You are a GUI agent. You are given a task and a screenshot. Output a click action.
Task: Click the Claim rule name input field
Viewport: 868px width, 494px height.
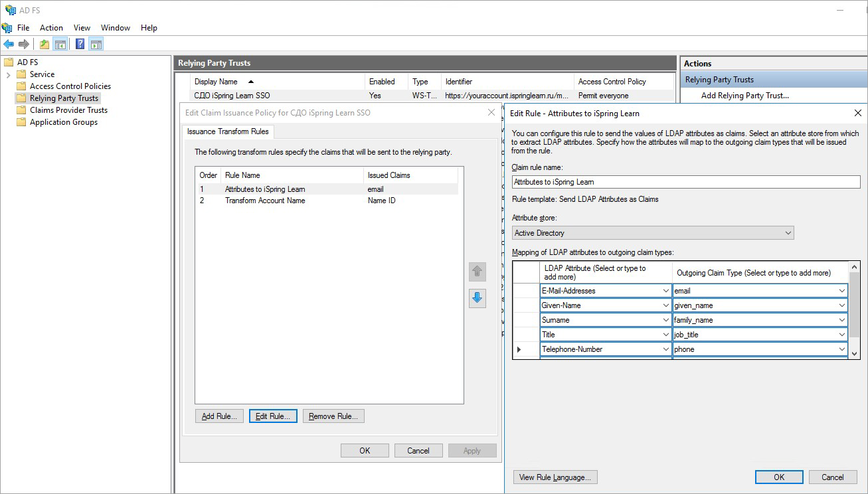686,182
